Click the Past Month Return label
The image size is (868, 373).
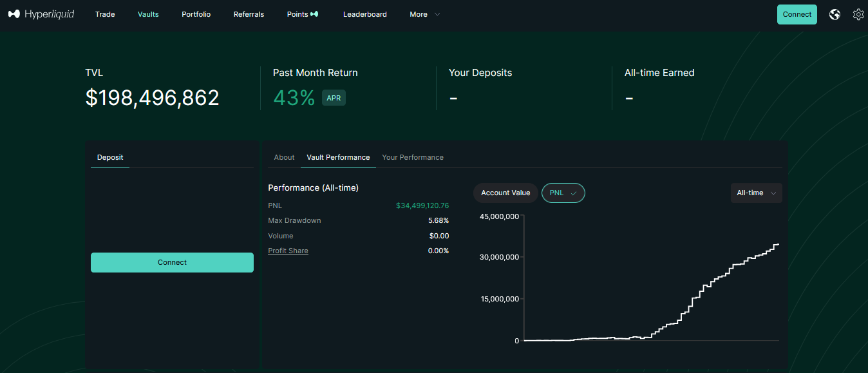coord(316,73)
